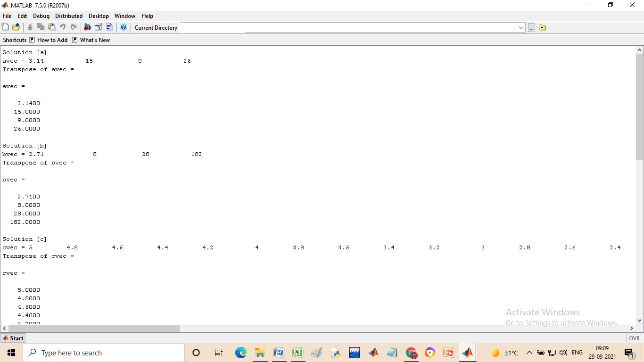Click the blue Help question mark icon
The width and height of the screenshot is (644, 362).
[124, 27]
